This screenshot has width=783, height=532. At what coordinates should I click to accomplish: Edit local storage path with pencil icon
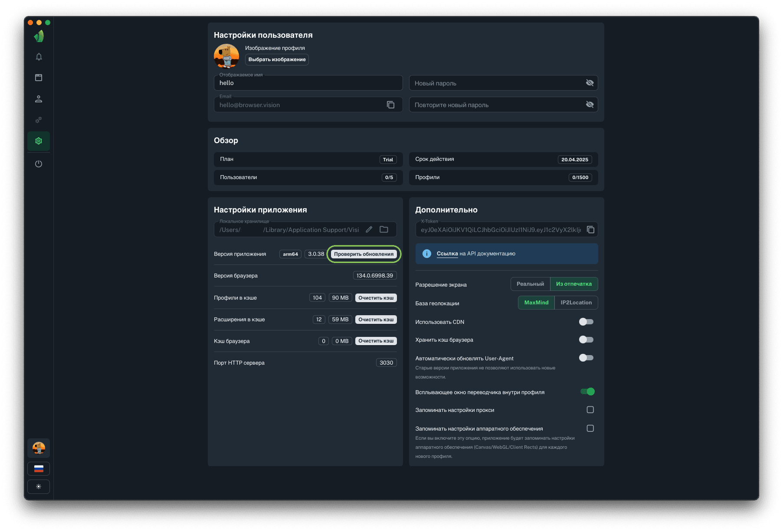pyautogui.click(x=369, y=230)
